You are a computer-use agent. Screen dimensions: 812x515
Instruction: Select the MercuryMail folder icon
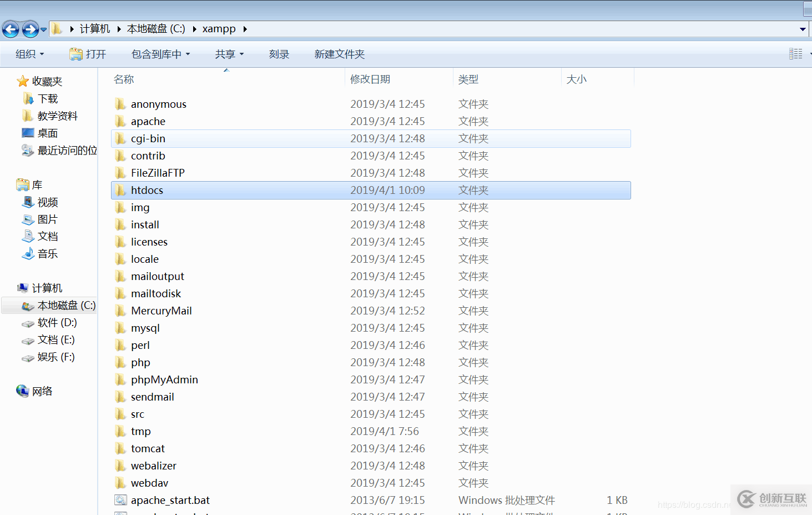(x=120, y=311)
